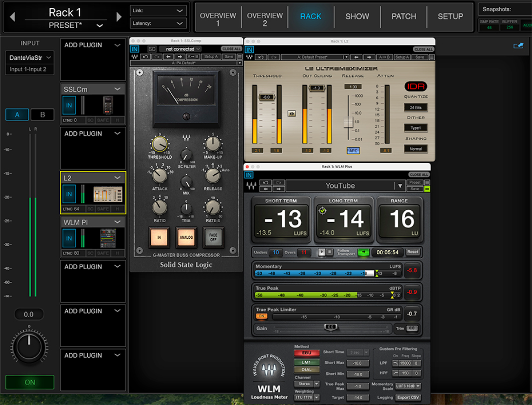The height and width of the screenshot is (405, 532).
Task: Open the YouTube preset dropdown in WLM
Action: (400, 186)
